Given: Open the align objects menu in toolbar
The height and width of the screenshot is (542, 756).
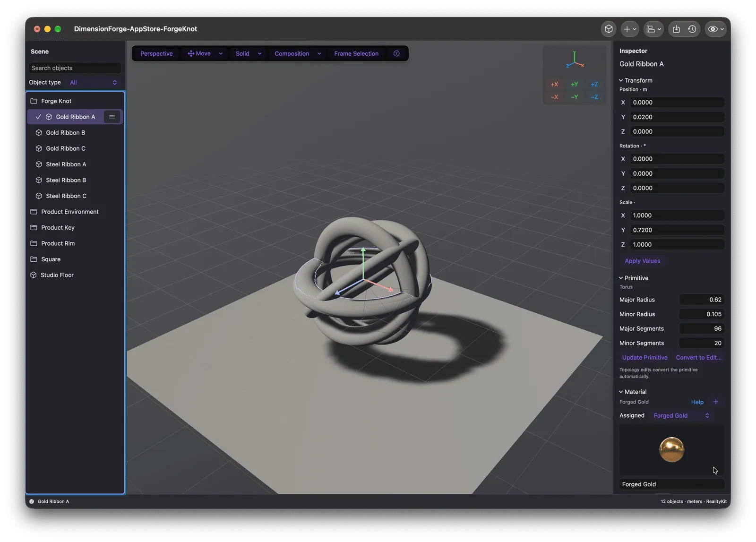Looking at the screenshot, I should click(x=654, y=29).
